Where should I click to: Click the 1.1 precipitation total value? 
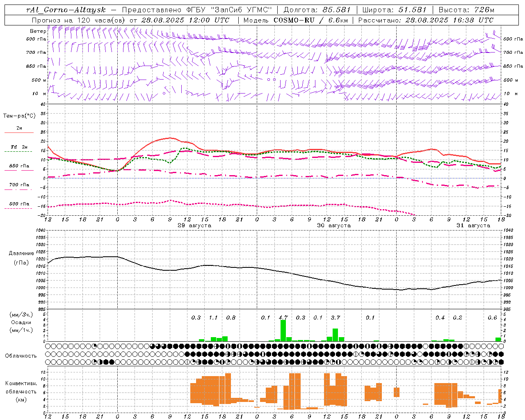213,317
